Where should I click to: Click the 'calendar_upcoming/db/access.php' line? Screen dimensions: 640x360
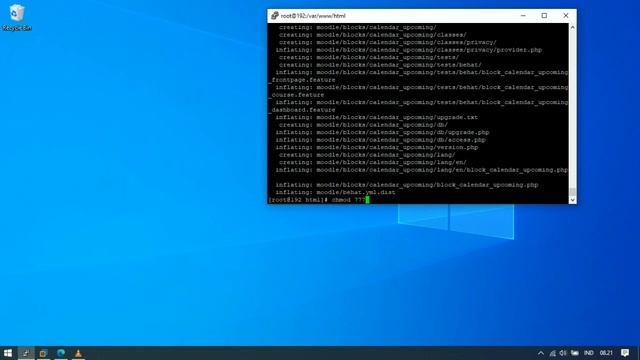click(x=380, y=140)
